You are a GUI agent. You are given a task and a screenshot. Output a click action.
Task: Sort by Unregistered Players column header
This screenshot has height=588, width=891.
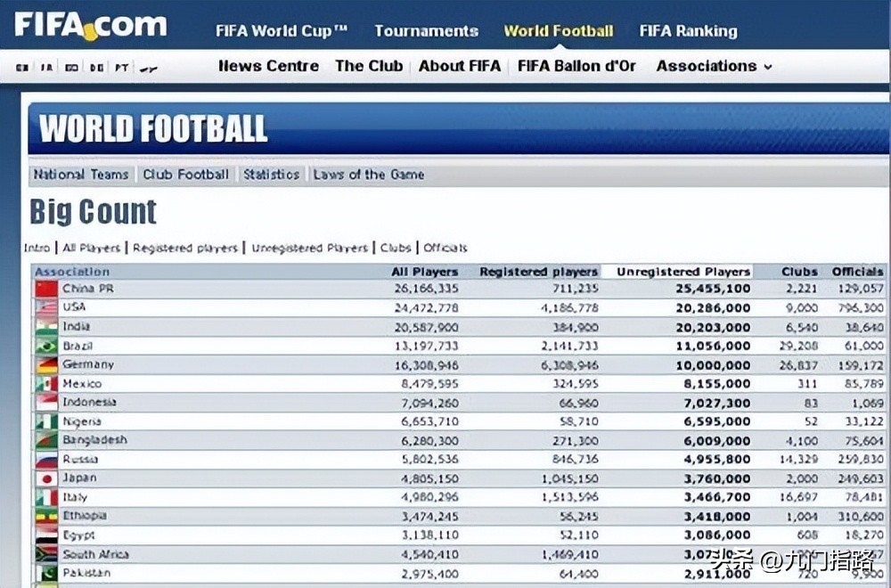683,272
